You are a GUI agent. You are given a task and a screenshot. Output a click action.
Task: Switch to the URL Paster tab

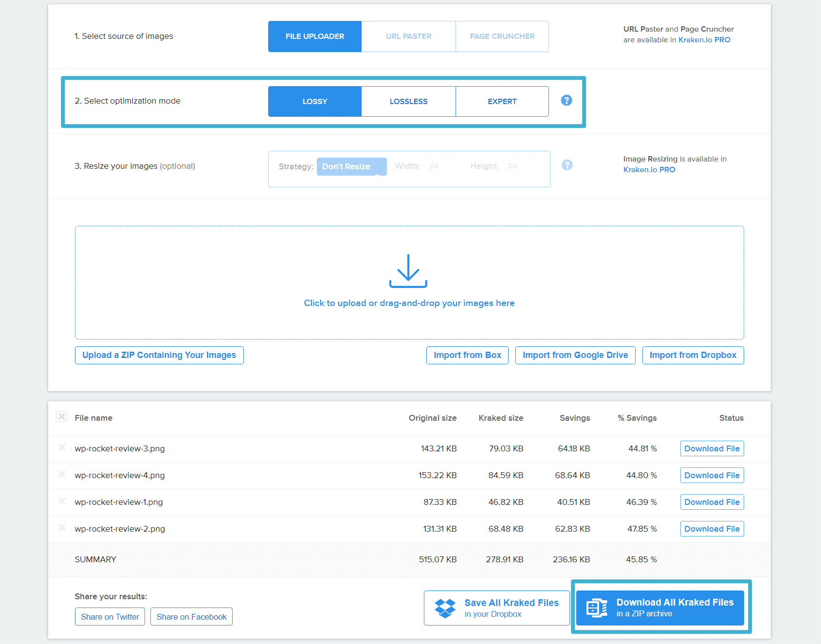tap(408, 36)
